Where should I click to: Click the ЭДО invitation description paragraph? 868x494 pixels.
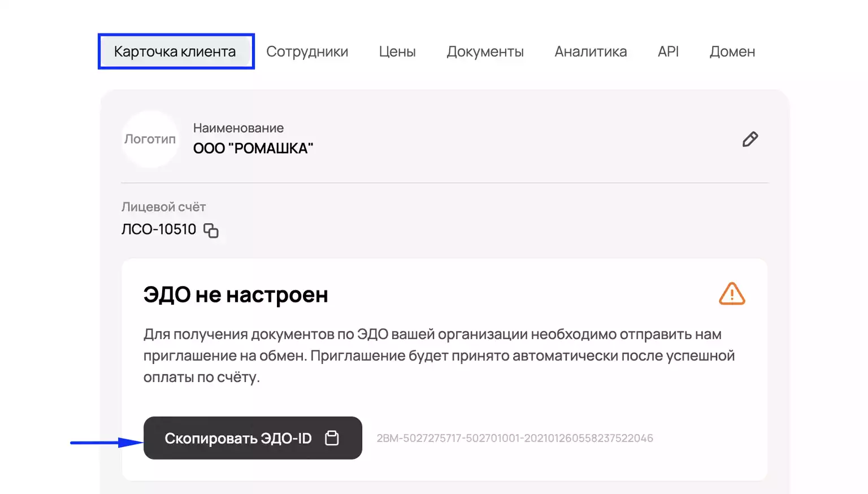(x=439, y=356)
